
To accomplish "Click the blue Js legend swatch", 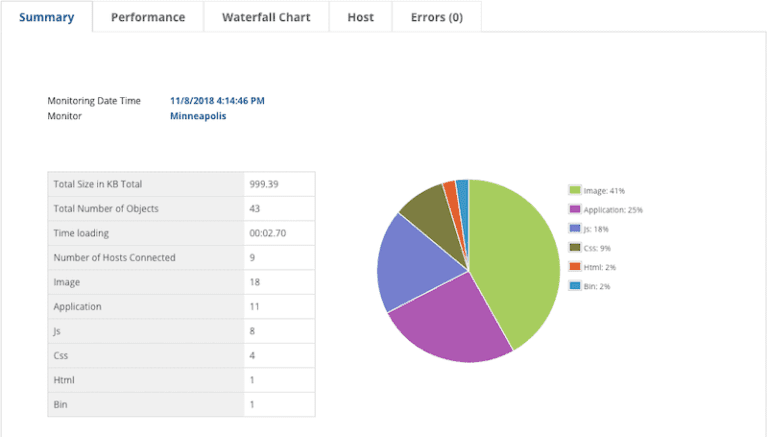I will [x=575, y=228].
